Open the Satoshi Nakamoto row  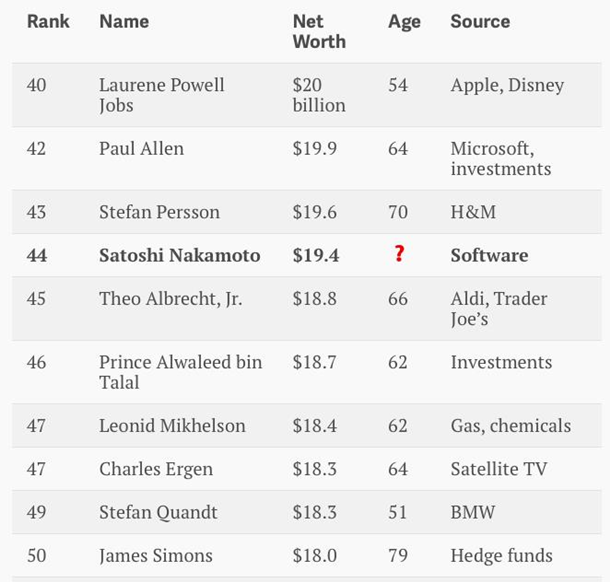point(179,255)
